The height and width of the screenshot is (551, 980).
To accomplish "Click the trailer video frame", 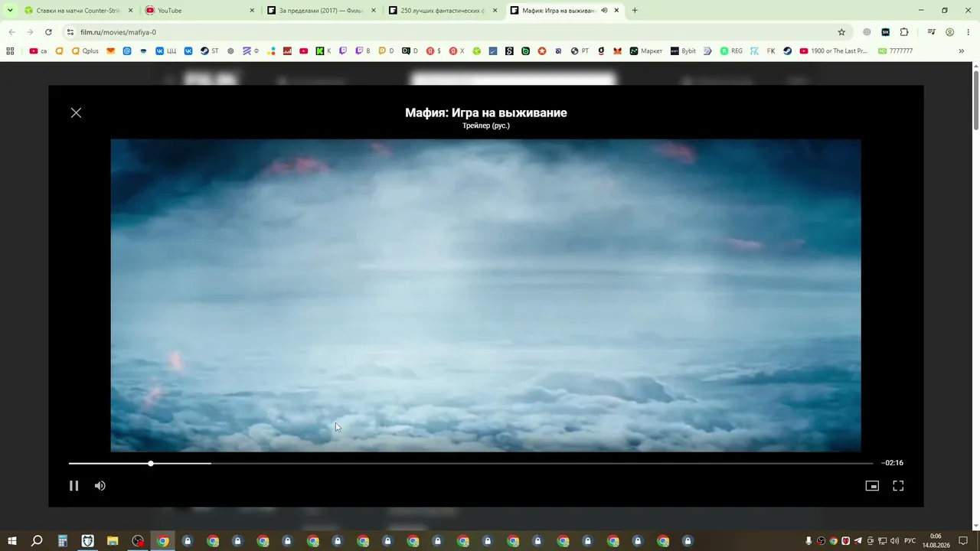I will pyautogui.click(x=485, y=295).
